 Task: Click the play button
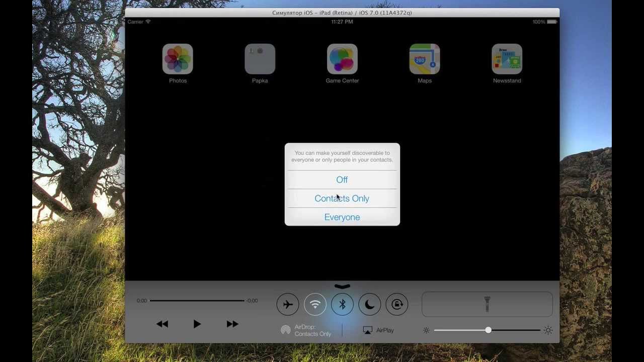point(197,324)
